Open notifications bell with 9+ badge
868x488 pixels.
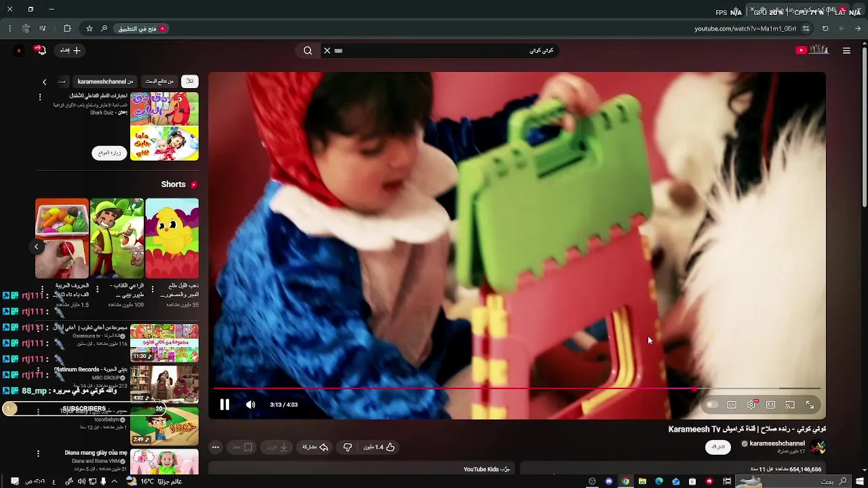(x=41, y=49)
